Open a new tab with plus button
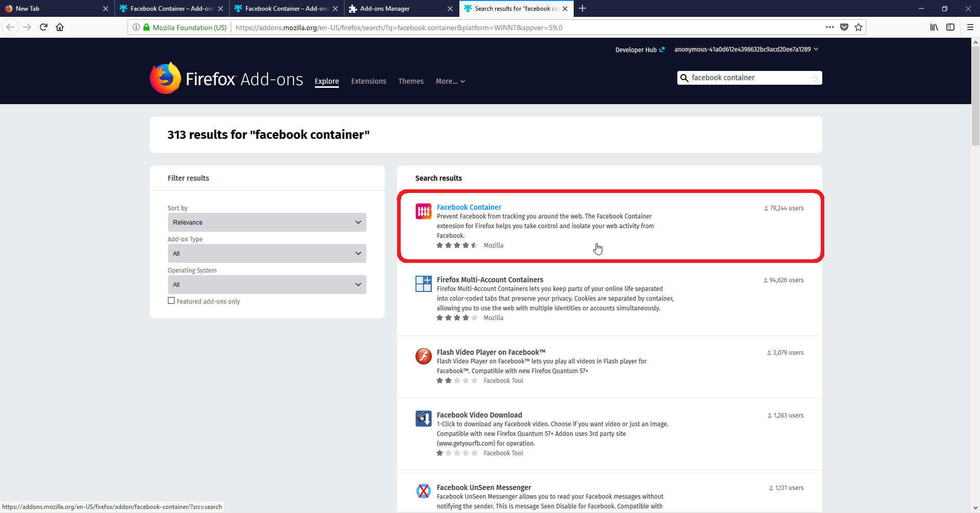980x513 pixels. pos(582,8)
